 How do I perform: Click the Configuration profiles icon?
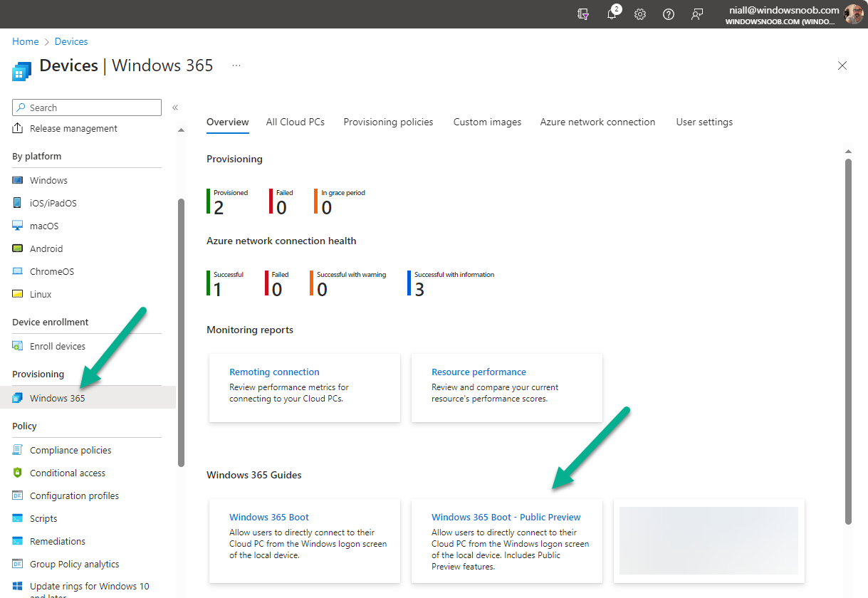click(18, 495)
